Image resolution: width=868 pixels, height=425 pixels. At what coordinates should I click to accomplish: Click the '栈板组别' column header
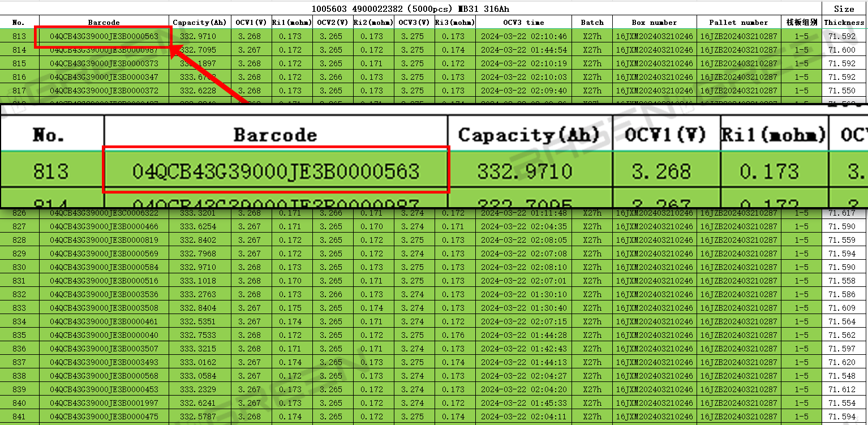coord(802,22)
